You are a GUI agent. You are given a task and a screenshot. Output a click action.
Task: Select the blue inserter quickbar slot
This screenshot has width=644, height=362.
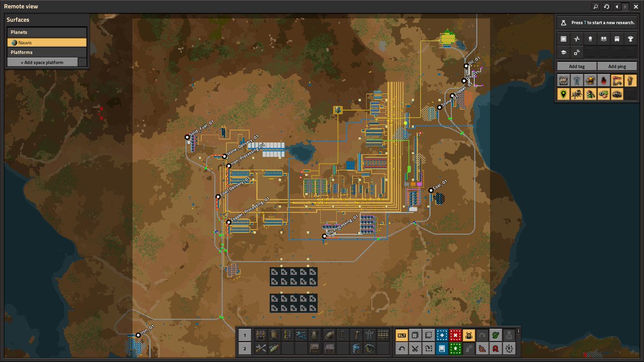pyautogui.click(x=301, y=335)
